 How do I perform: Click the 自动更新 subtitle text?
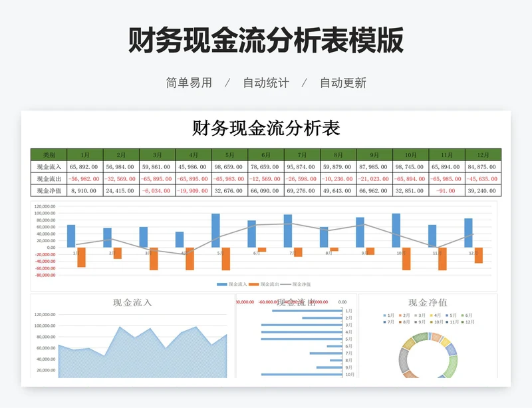click(x=343, y=83)
